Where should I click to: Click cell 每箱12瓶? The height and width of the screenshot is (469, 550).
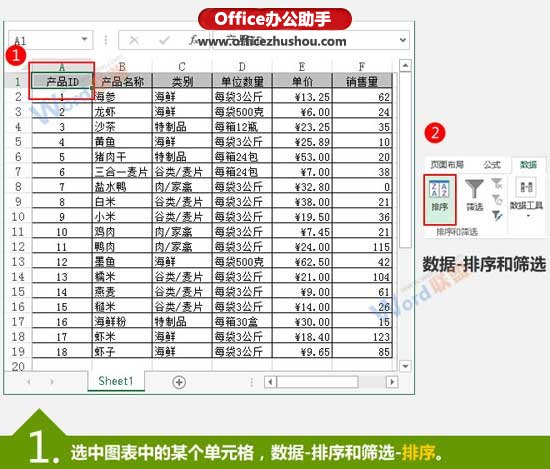pos(242,127)
